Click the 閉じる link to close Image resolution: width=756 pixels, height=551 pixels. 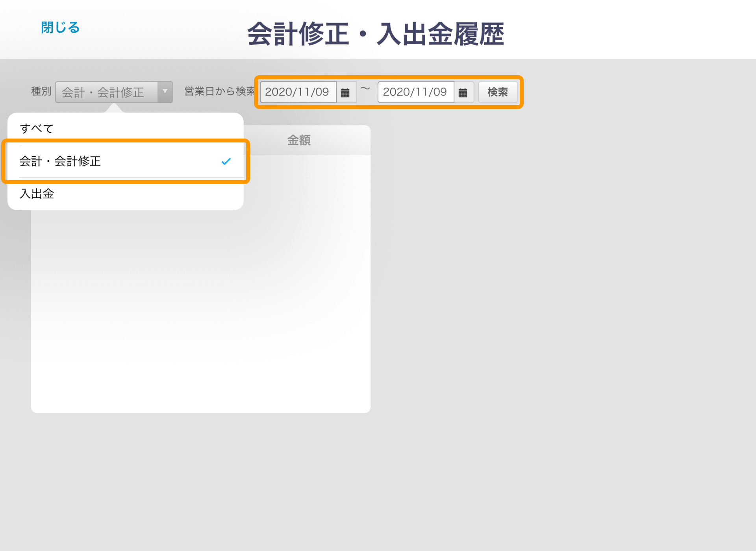tap(60, 28)
